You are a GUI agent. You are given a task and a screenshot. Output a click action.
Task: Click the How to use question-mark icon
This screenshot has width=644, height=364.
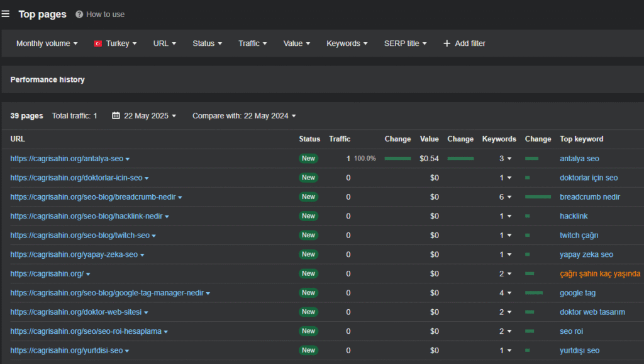point(79,14)
